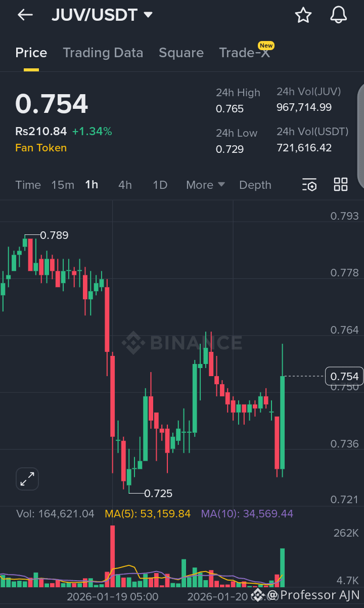Expand chart to fullscreen mode
Screen dimensions: 364x608
pos(27,478)
